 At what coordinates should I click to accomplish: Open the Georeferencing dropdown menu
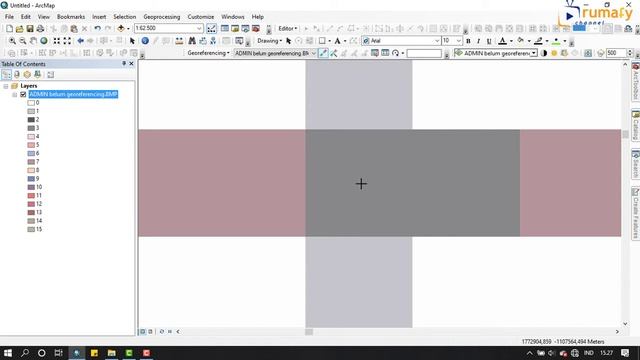point(208,53)
